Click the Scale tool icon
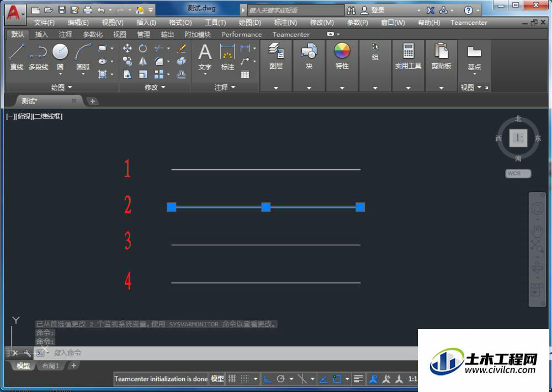 click(142, 74)
